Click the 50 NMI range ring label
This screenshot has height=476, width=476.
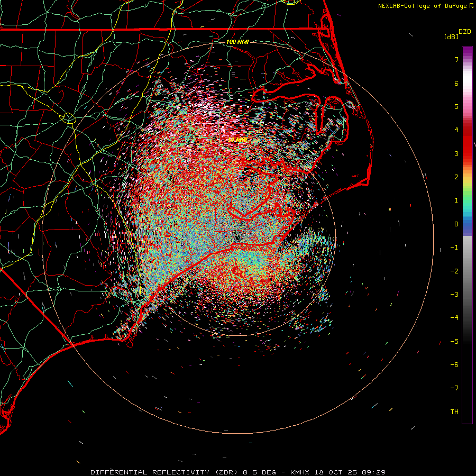[237, 140]
